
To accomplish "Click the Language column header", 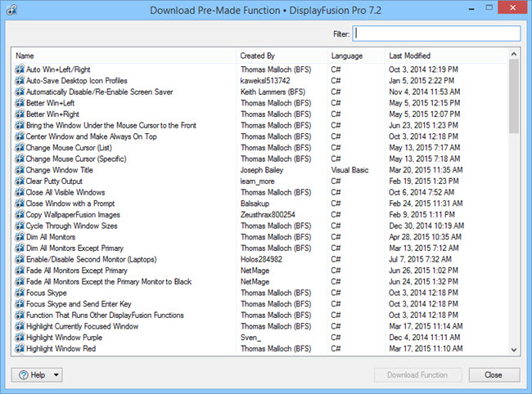I will click(356, 56).
